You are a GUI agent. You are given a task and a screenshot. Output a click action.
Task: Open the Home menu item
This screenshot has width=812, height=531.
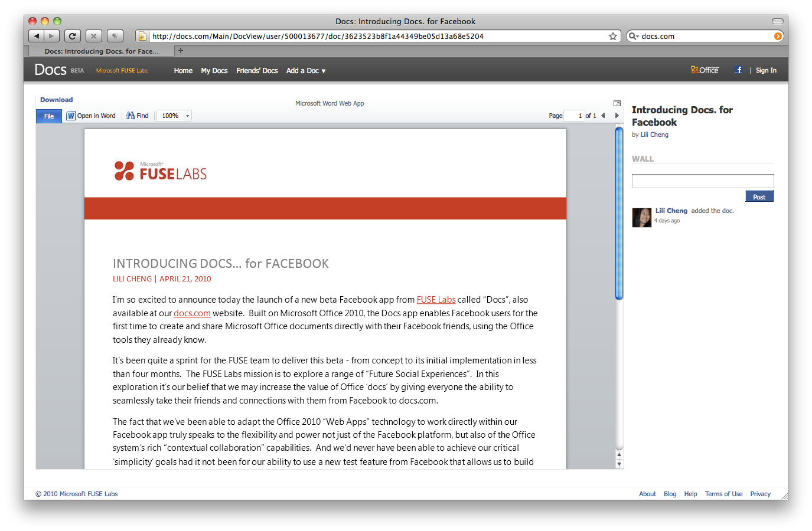point(183,70)
